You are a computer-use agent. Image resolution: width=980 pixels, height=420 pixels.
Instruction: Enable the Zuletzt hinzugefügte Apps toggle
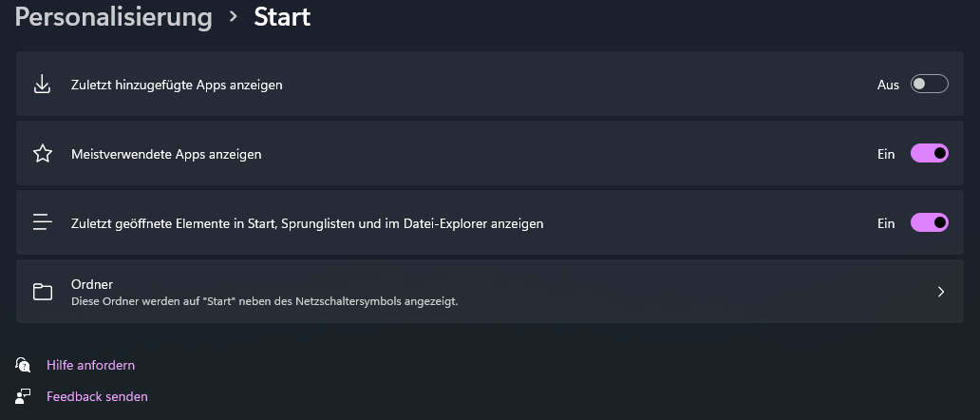929,85
